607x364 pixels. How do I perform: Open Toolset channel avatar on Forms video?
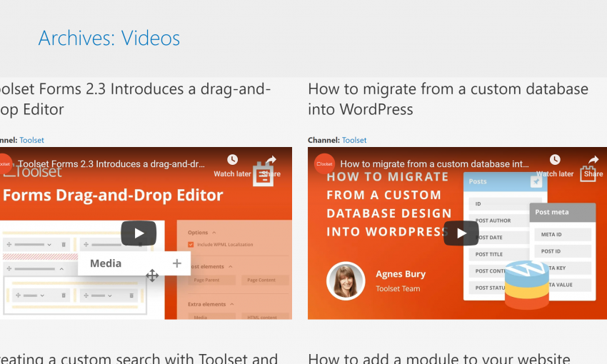click(6, 164)
